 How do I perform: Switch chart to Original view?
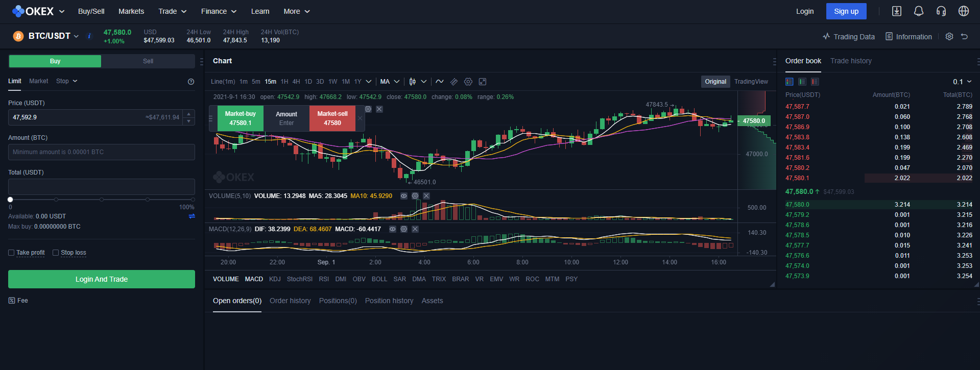(x=715, y=82)
